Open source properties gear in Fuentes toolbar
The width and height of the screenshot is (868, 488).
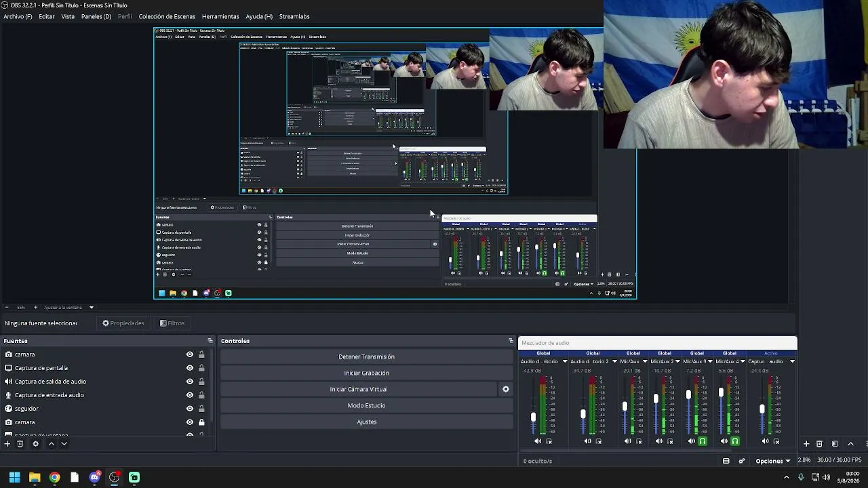(36, 444)
